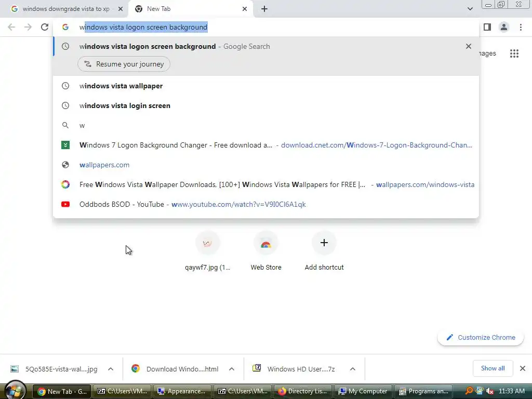
Task: Switch to Appearance taskbar window
Action: point(182,391)
